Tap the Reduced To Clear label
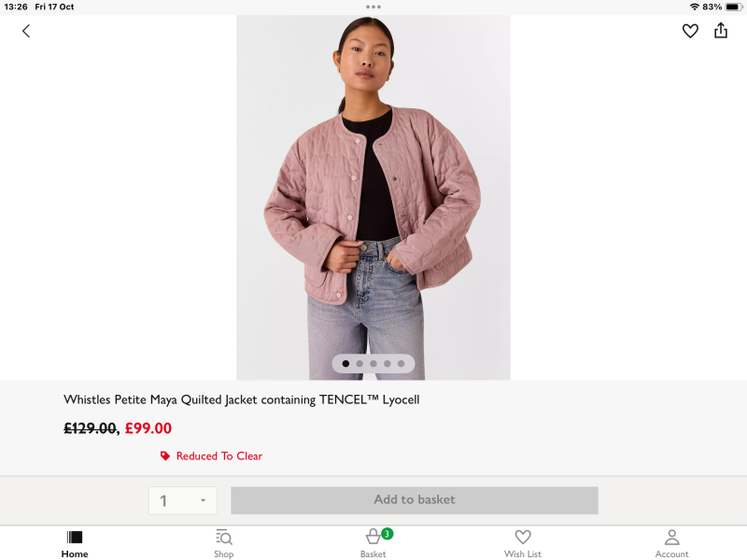The height and width of the screenshot is (560, 747). click(219, 455)
